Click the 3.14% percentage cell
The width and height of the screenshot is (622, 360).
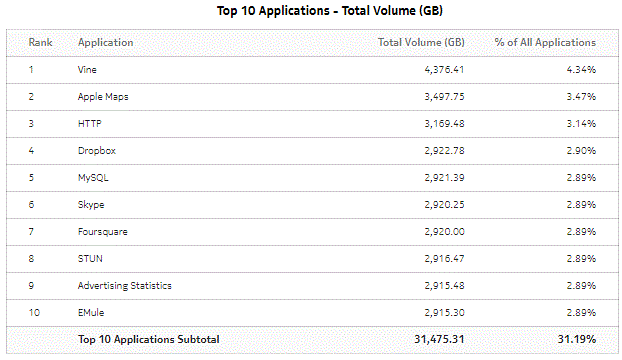[581, 124]
